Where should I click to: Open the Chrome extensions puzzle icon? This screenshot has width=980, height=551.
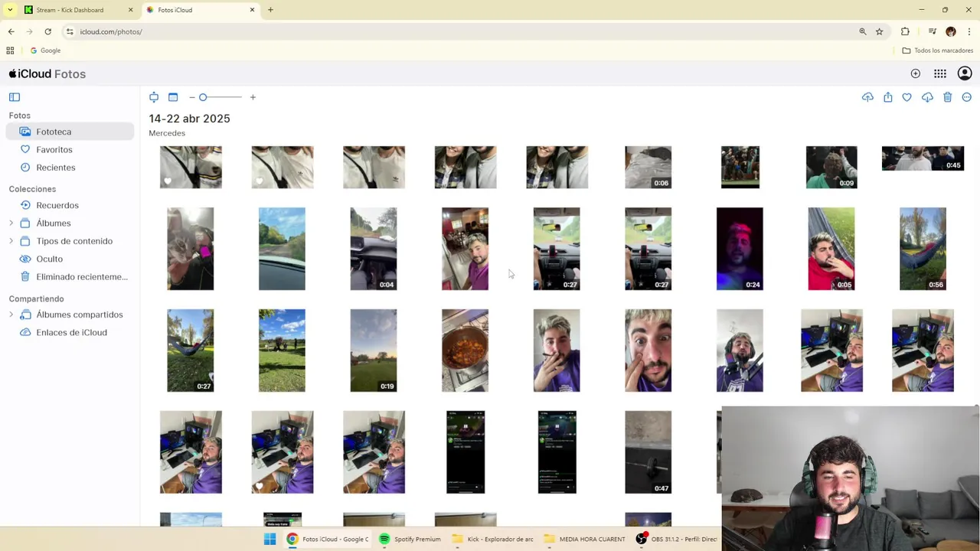point(905,31)
